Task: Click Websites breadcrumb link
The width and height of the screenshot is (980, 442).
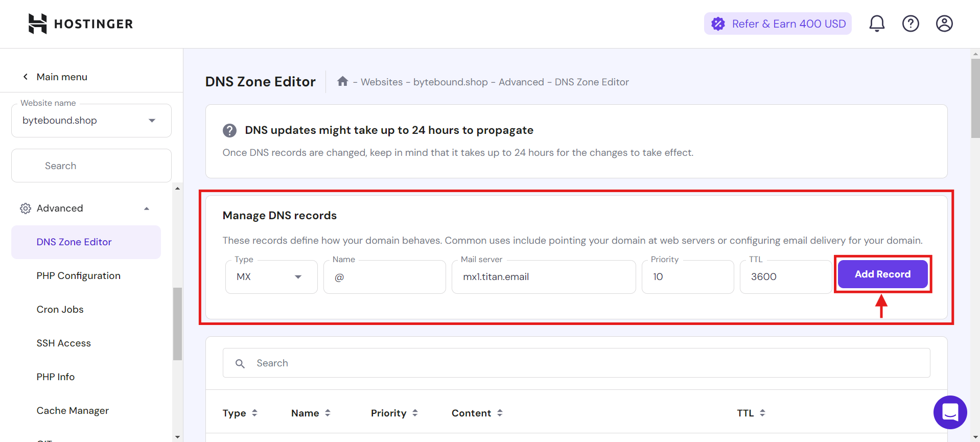Action: coord(382,82)
